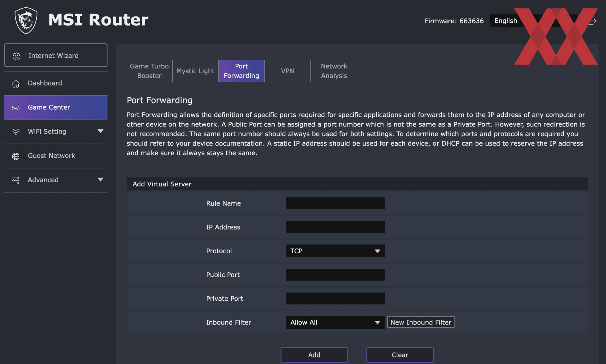Open the English language selector

533,21
